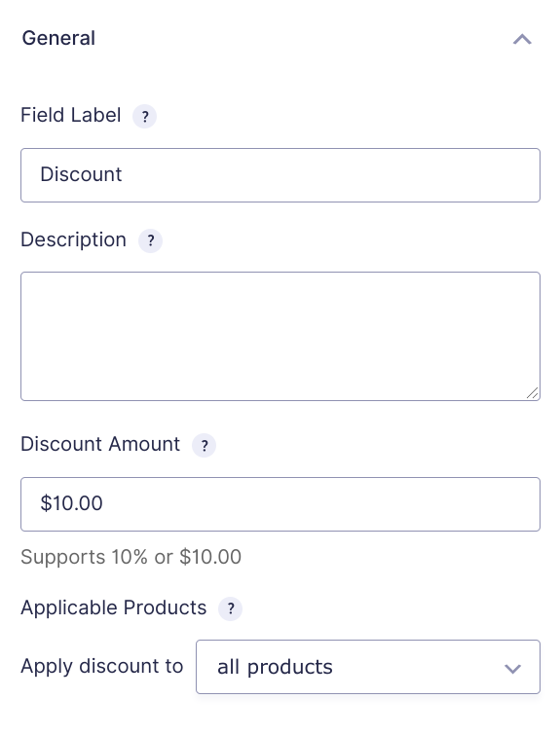
Task: Click the 'Supports 10% or $10.00' hint
Action: (x=131, y=557)
